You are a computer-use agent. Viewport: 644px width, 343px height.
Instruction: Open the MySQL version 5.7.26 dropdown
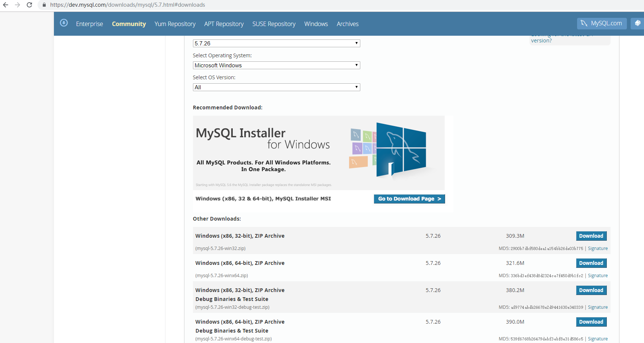tap(276, 44)
